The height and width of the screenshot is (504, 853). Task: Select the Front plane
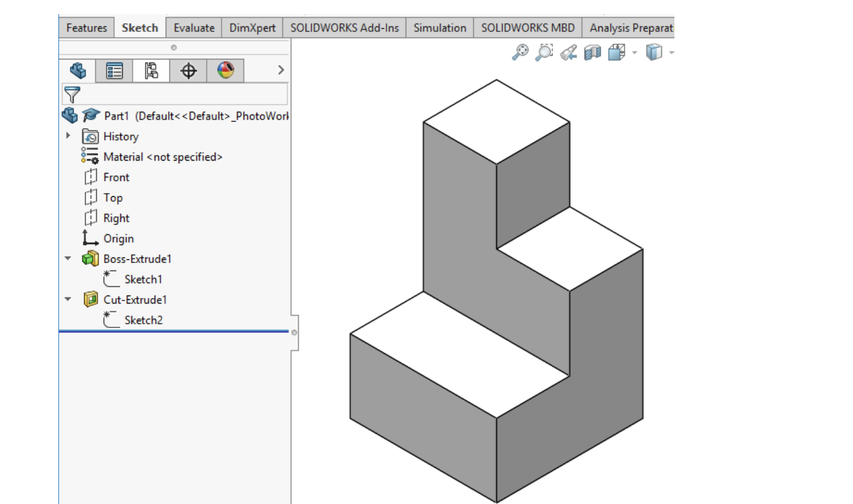(106, 177)
